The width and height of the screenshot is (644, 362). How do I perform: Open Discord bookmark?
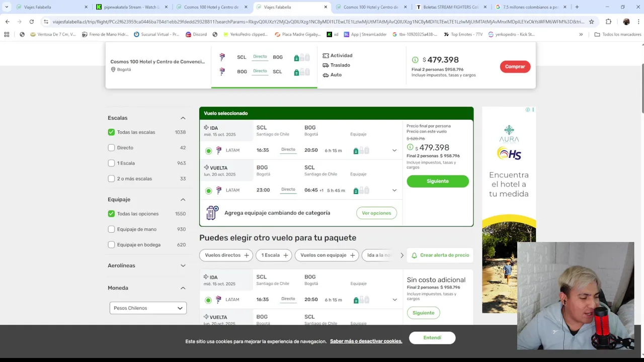click(196, 34)
